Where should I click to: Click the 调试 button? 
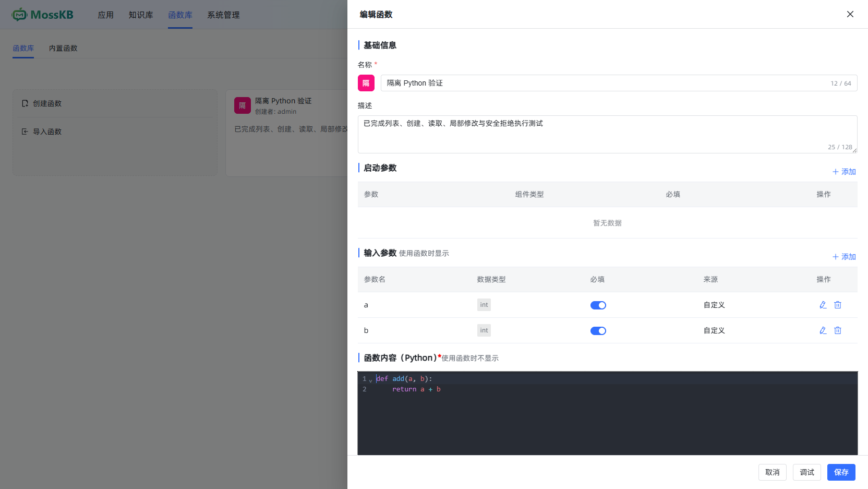(x=807, y=472)
